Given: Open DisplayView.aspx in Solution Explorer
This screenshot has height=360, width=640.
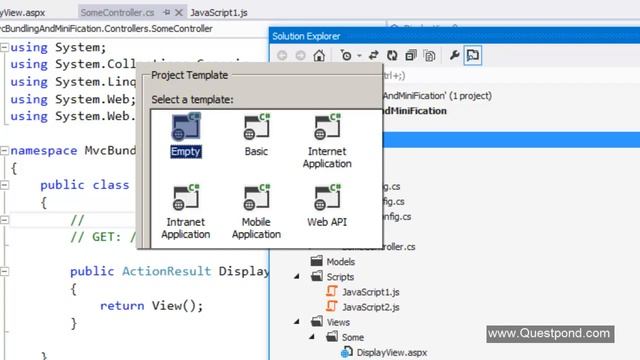Looking at the screenshot, I should coord(391,353).
